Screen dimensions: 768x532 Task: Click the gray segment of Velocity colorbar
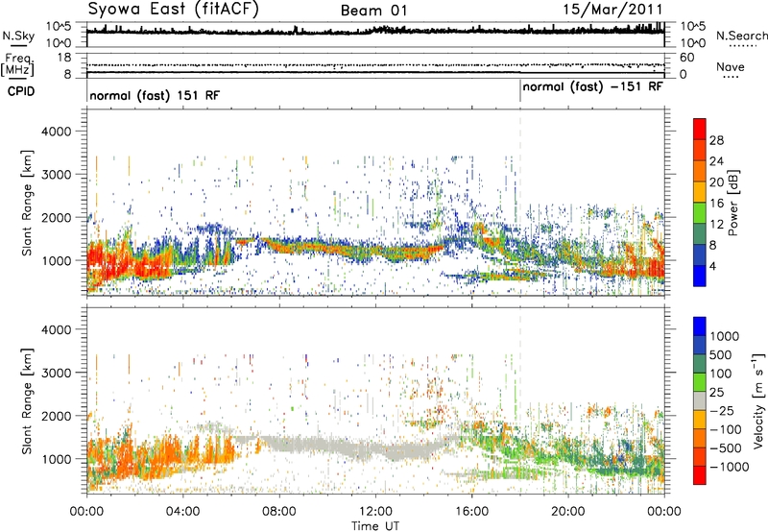coord(700,400)
